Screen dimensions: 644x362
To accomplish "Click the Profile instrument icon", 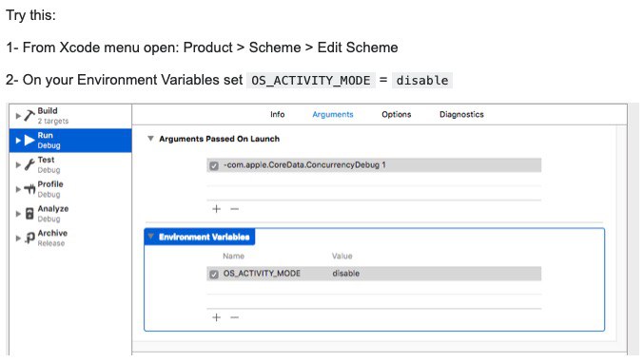I will (29, 189).
